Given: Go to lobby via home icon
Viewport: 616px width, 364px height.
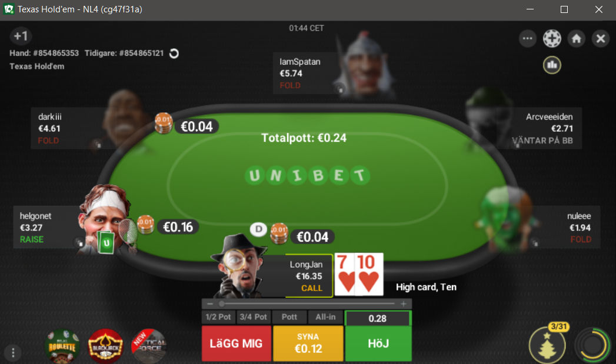Looking at the screenshot, I should click(577, 38).
